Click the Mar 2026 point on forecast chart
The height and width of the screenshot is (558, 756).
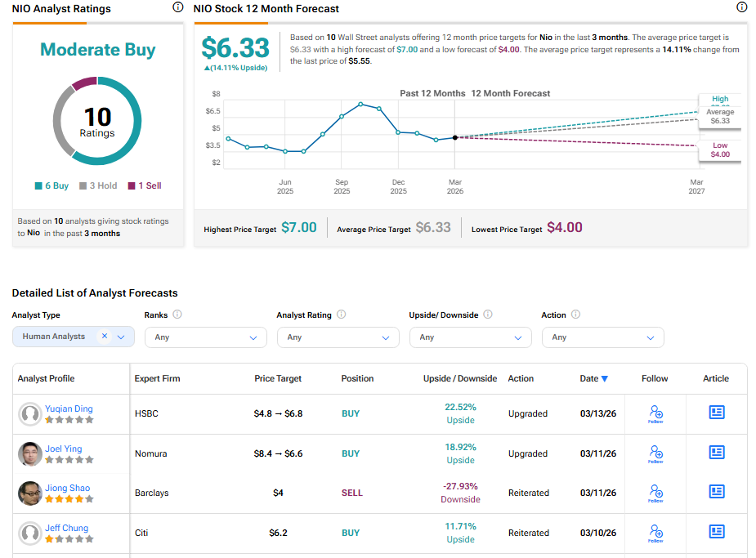(455, 137)
